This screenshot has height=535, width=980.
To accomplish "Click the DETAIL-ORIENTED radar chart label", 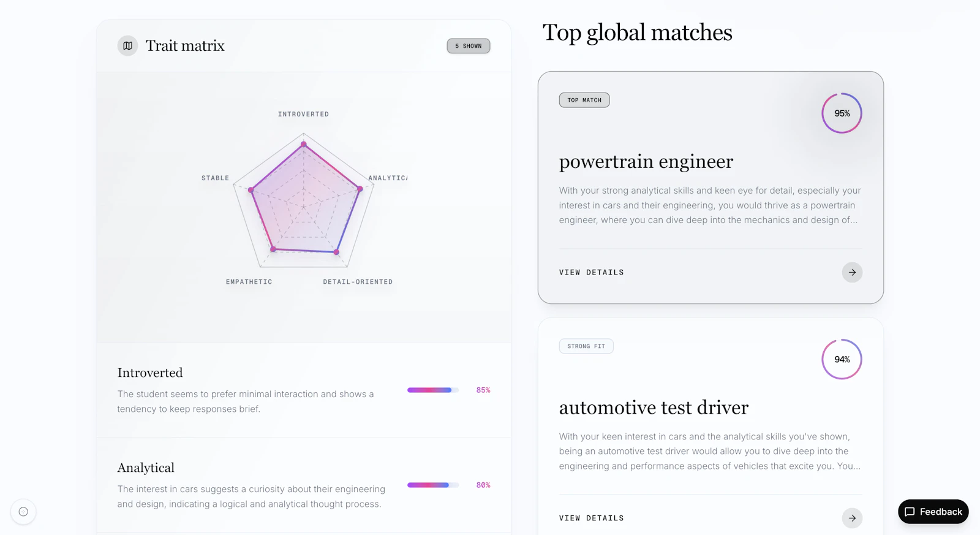I will [358, 282].
